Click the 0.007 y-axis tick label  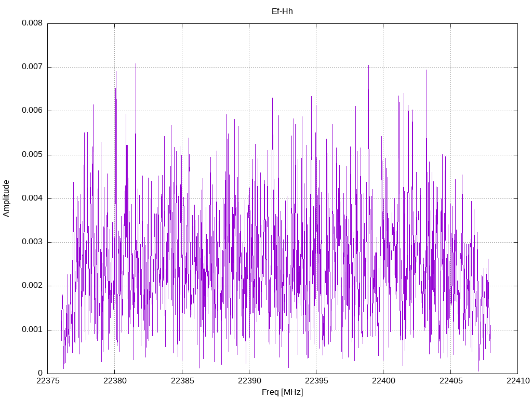point(32,67)
